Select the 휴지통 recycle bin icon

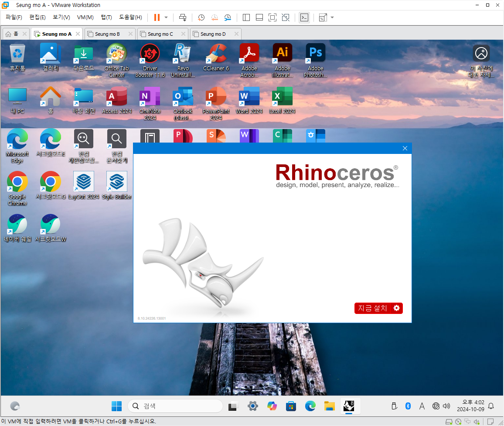(x=17, y=58)
